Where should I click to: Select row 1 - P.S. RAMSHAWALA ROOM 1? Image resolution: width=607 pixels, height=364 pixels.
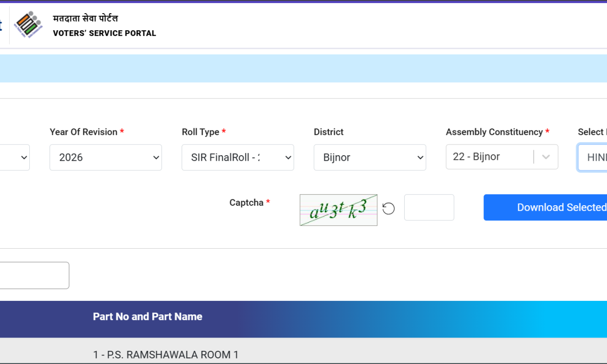[165, 355]
